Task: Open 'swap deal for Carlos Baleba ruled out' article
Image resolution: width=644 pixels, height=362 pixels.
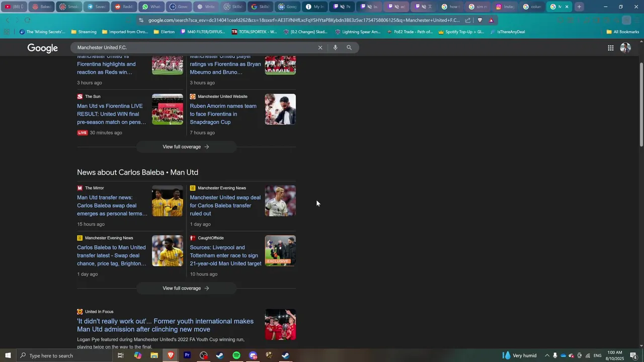Action: click(x=225, y=206)
